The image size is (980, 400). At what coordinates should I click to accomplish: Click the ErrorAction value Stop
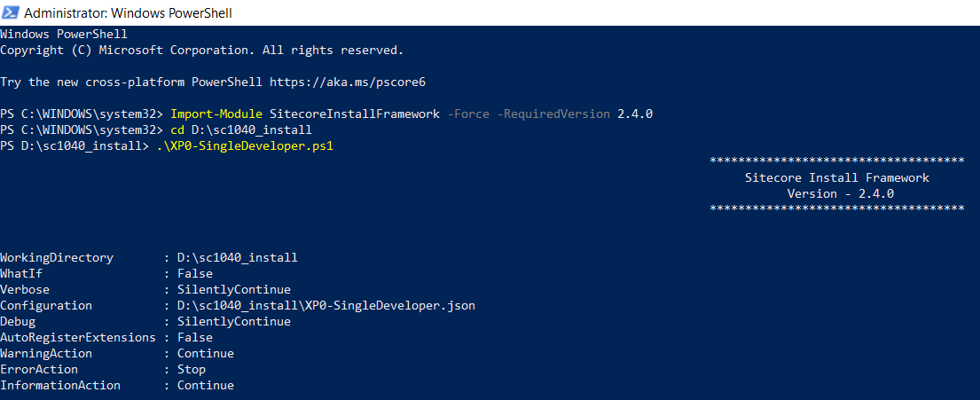pyautogui.click(x=192, y=369)
